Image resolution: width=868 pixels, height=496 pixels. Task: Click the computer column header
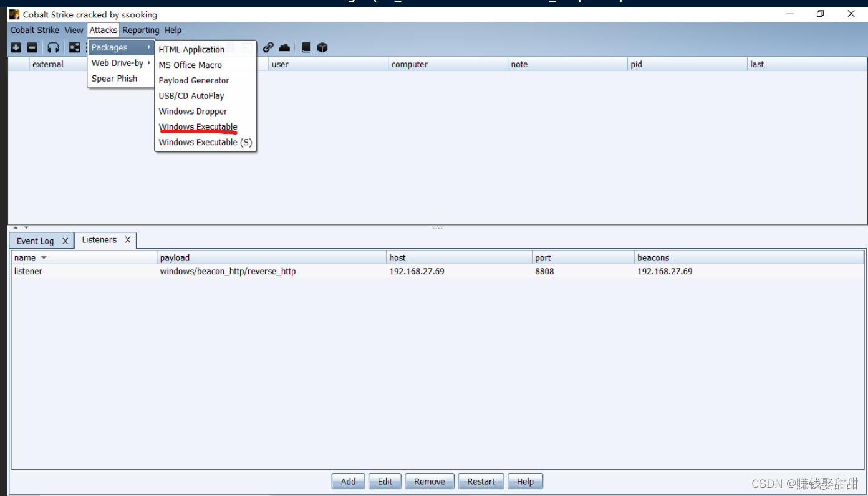[448, 64]
